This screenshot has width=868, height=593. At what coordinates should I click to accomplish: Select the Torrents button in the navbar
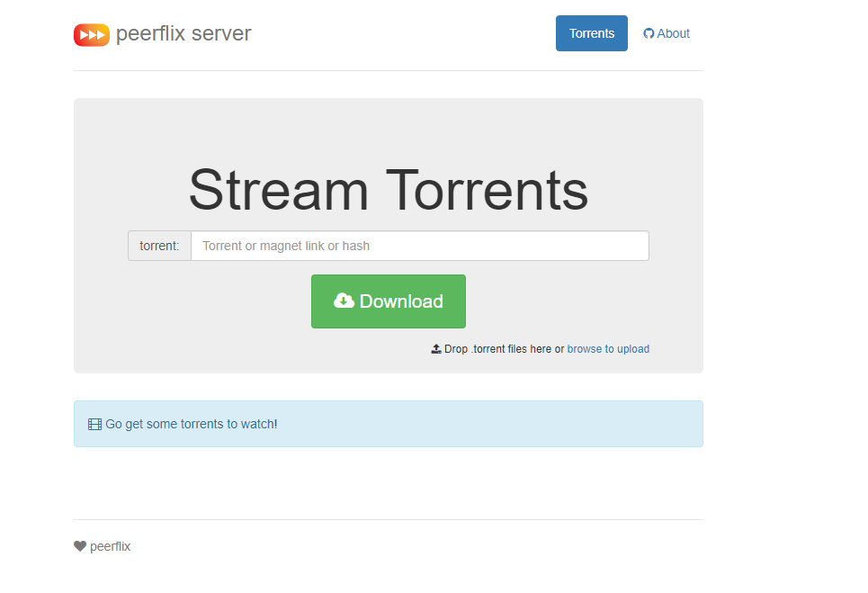[x=591, y=32]
